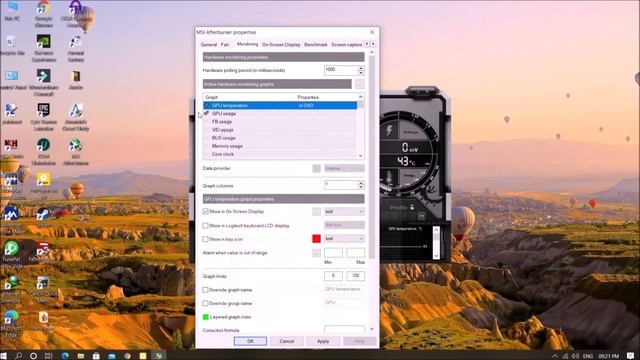
Task: Open File Explorer from taskbar
Action: 81,356
